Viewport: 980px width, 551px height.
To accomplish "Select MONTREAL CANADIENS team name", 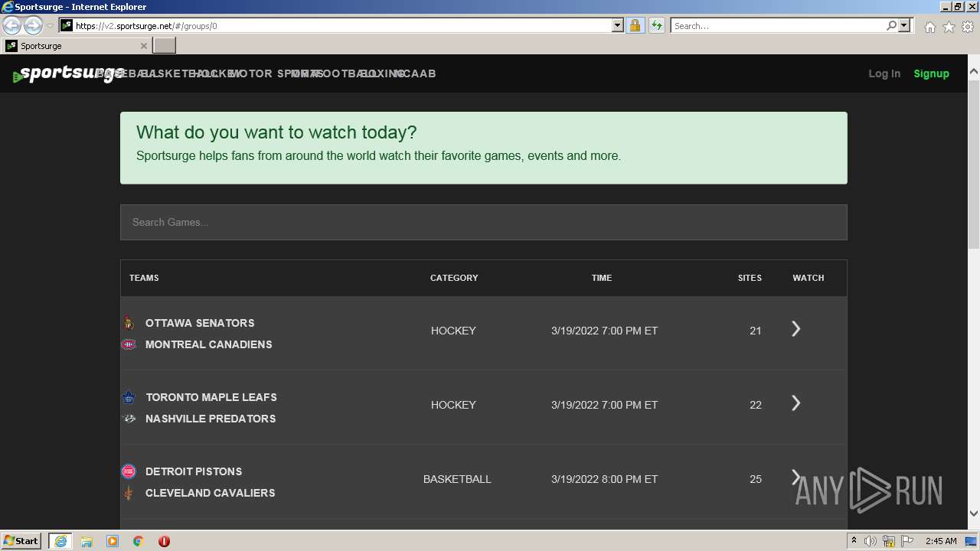I will [x=208, y=344].
